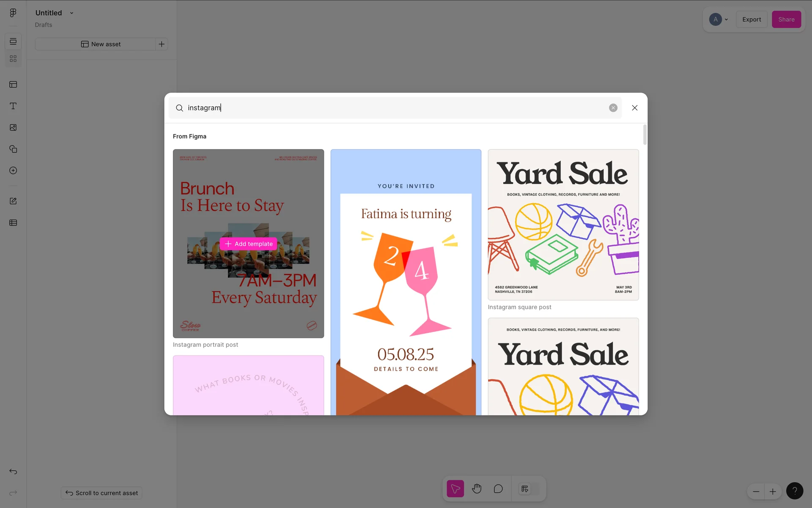Select the Yard Sale square post template
This screenshot has height=508, width=812.
tap(563, 225)
